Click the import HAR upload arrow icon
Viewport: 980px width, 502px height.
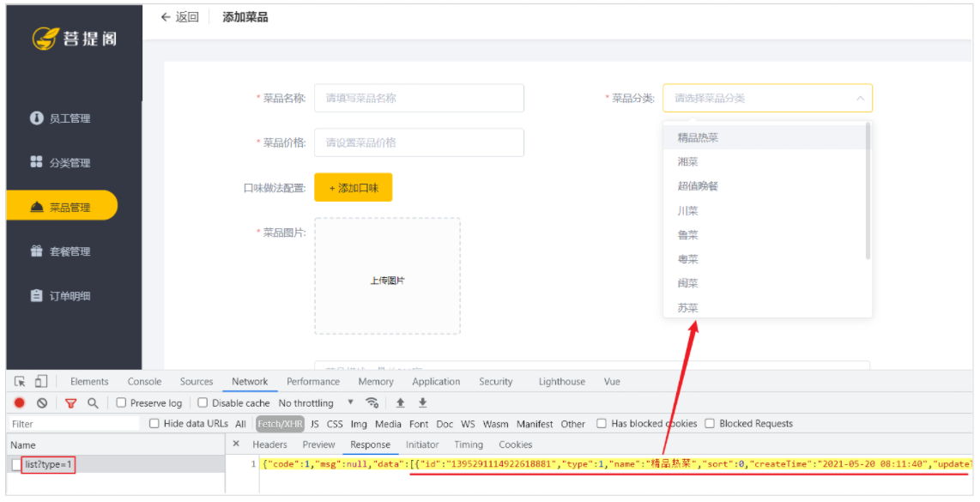401,403
